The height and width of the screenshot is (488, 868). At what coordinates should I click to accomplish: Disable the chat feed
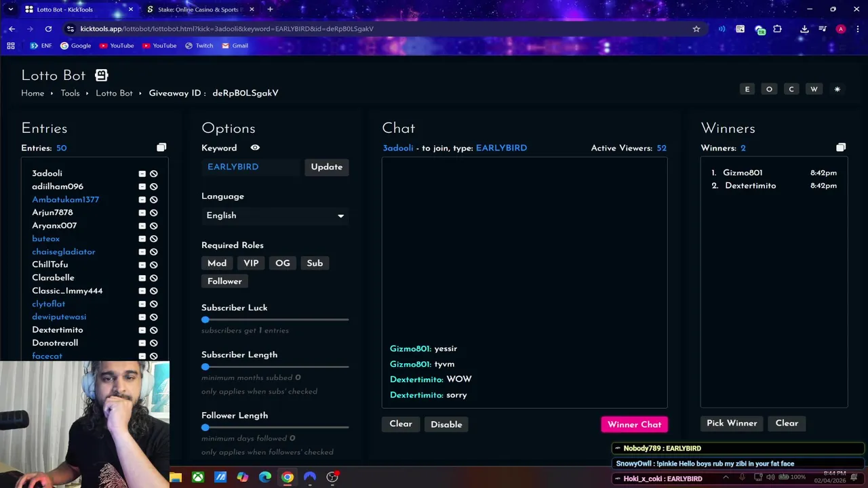[446, 424]
